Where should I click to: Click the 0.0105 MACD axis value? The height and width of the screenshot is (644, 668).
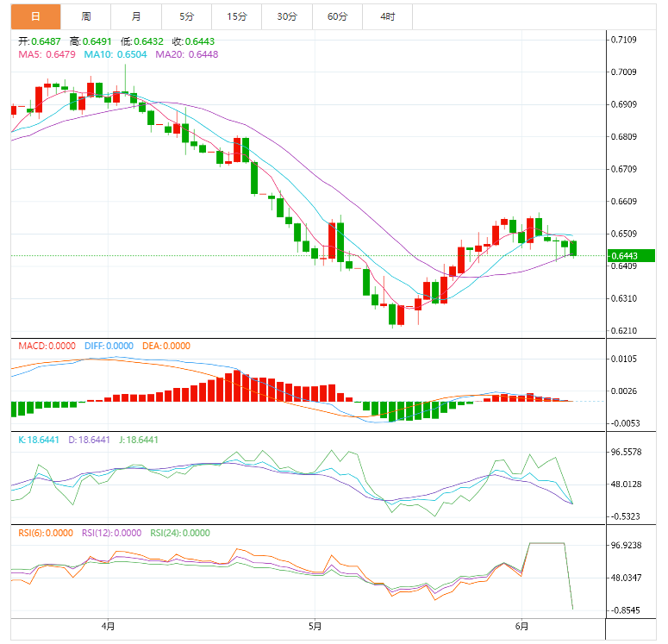(x=624, y=359)
